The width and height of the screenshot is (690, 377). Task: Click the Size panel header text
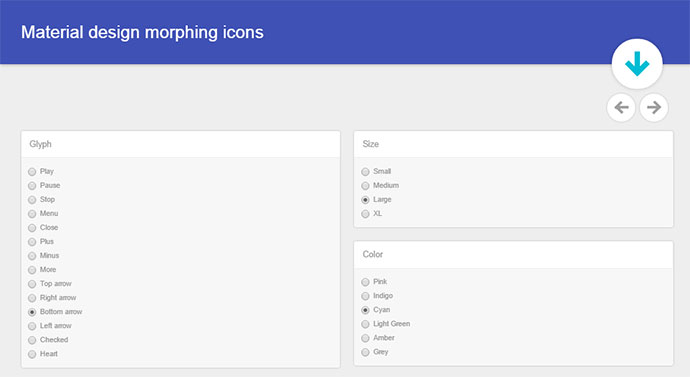[371, 144]
